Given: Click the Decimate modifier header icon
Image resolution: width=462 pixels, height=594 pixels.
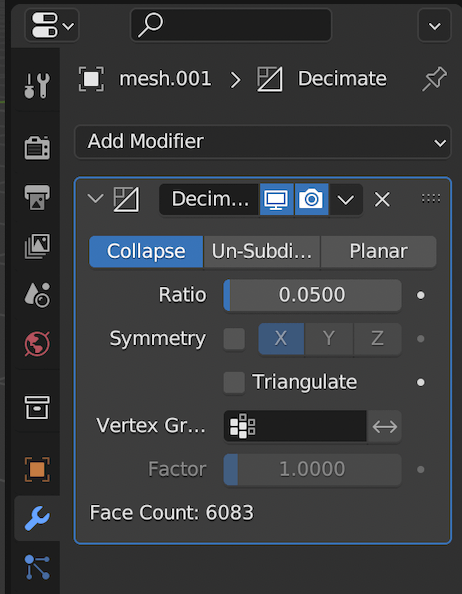Looking at the screenshot, I should click(x=126, y=199).
